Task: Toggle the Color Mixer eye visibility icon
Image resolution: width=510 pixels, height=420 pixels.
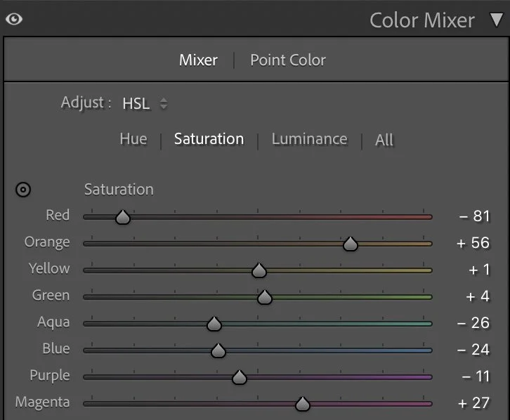Action: (13, 19)
